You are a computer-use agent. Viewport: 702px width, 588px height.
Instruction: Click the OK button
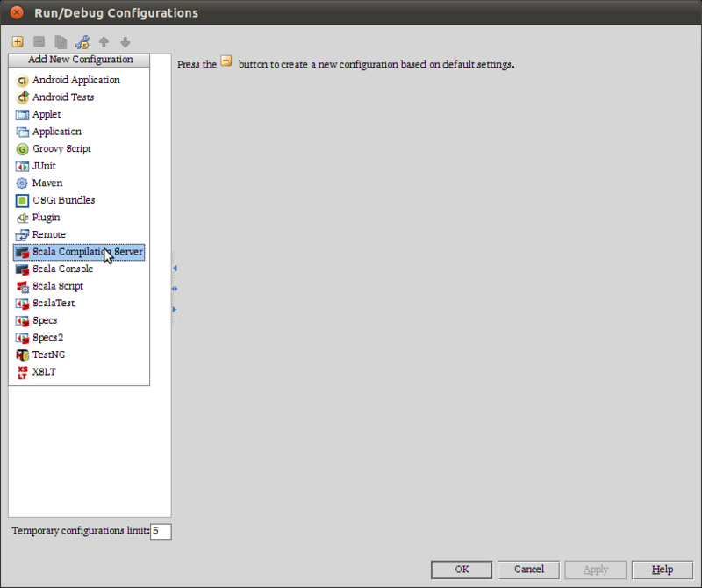click(x=462, y=570)
